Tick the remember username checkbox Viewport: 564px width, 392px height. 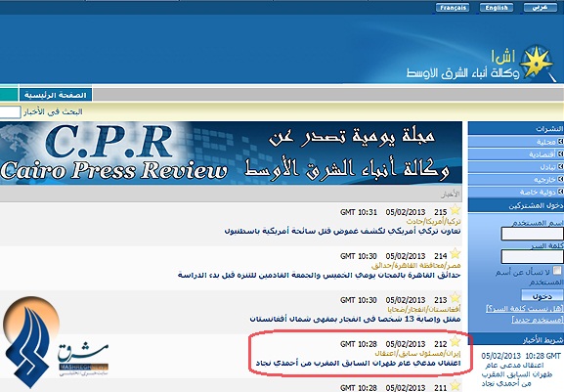coord(557,270)
